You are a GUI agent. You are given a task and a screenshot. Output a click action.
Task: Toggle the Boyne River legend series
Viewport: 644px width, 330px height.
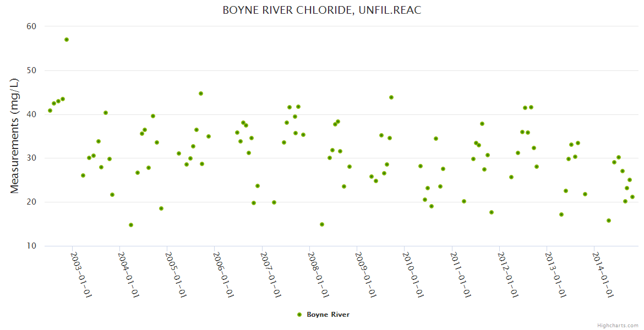(328, 315)
